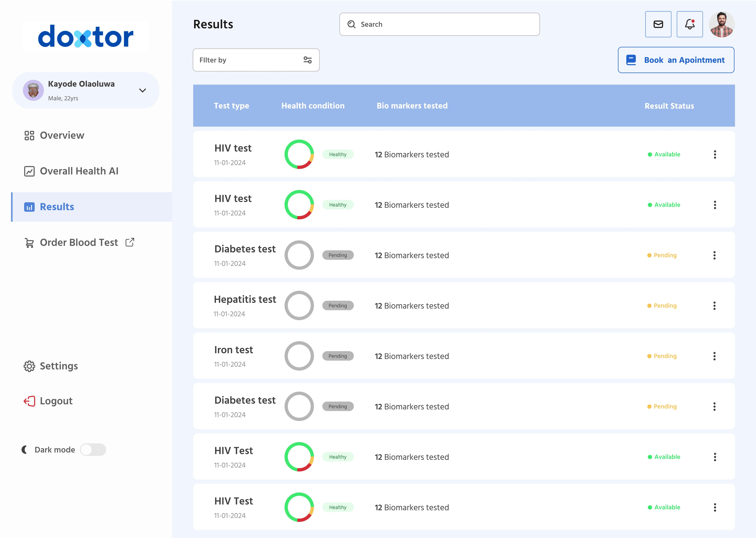Click the Results bar chart icon
Viewport: 756px width, 538px height.
pos(30,207)
